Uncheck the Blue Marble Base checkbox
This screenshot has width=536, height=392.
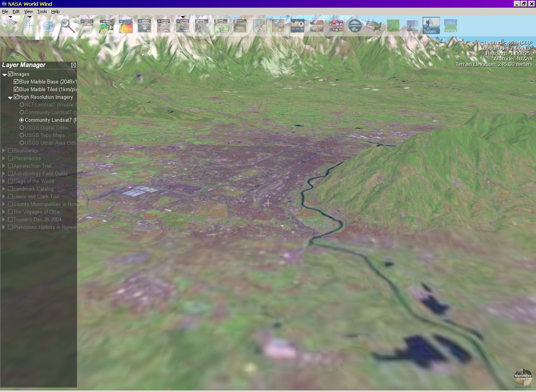pyautogui.click(x=16, y=82)
